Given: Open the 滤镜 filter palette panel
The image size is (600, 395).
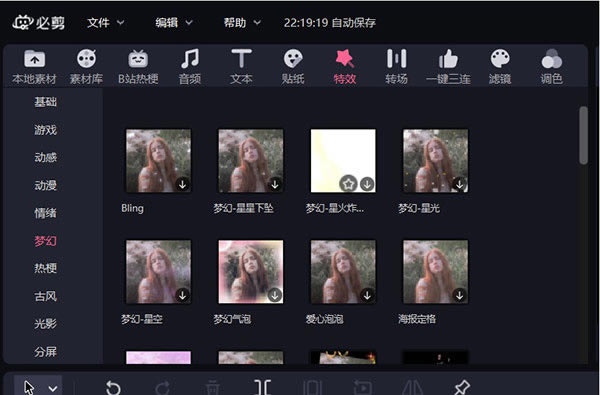Looking at the screenshot, I should pos(500,67).
